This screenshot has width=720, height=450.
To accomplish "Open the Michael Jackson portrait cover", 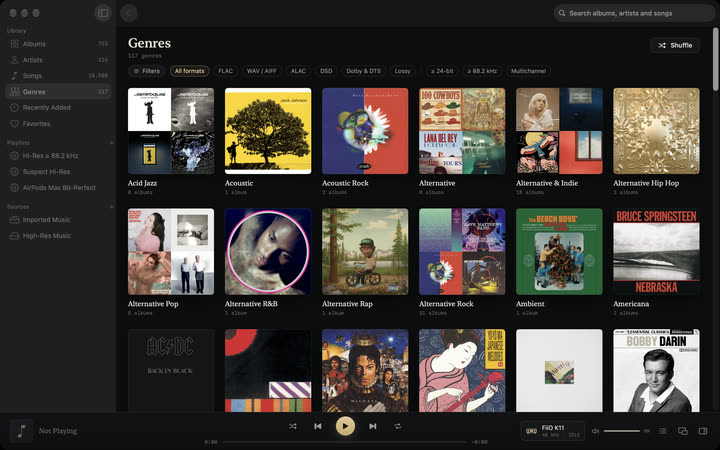I will 365,370.
